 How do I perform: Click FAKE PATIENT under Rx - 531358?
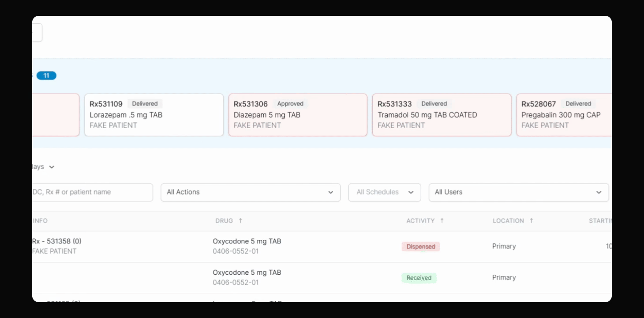54,251
